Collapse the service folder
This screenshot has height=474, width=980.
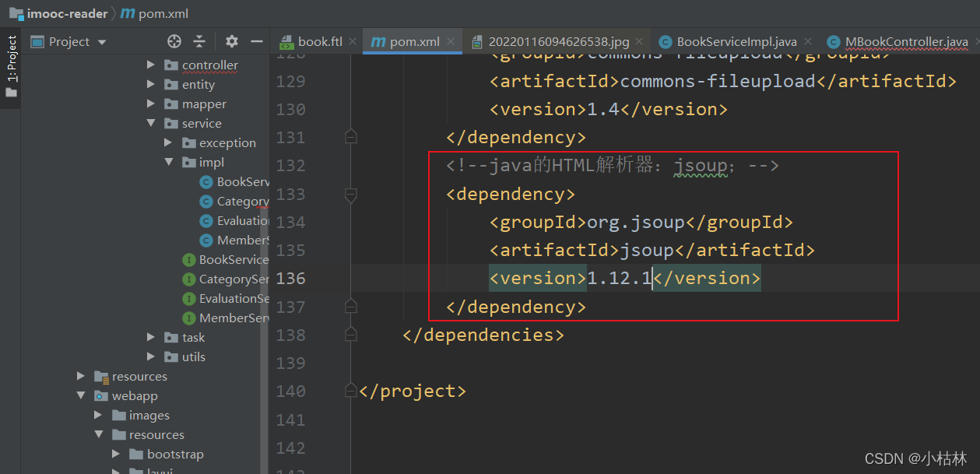[x=151, y=124]
